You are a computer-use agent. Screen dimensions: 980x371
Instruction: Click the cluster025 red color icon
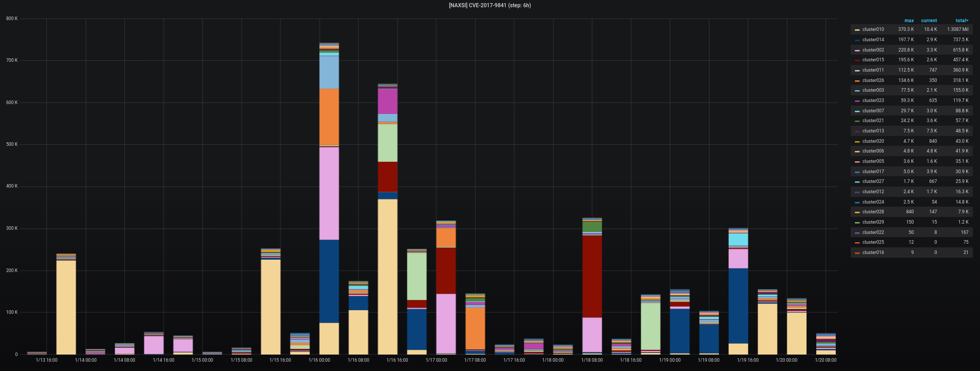(x=857, y=243)
